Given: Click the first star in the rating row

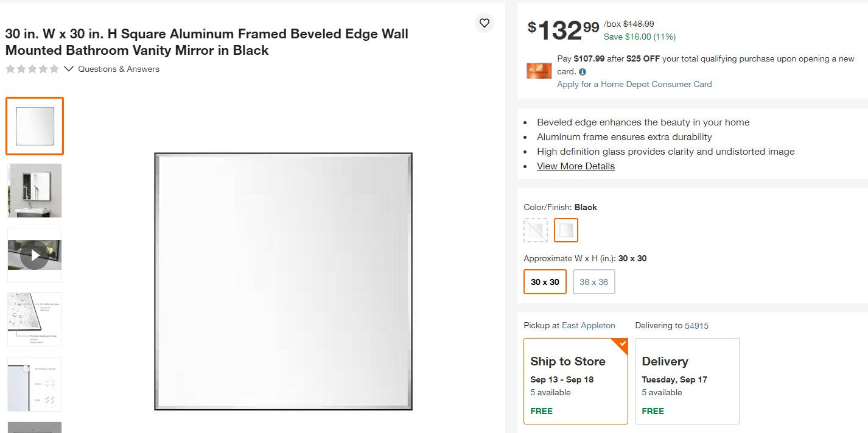Looking at the screenshot, I should (x=10, y=69).
